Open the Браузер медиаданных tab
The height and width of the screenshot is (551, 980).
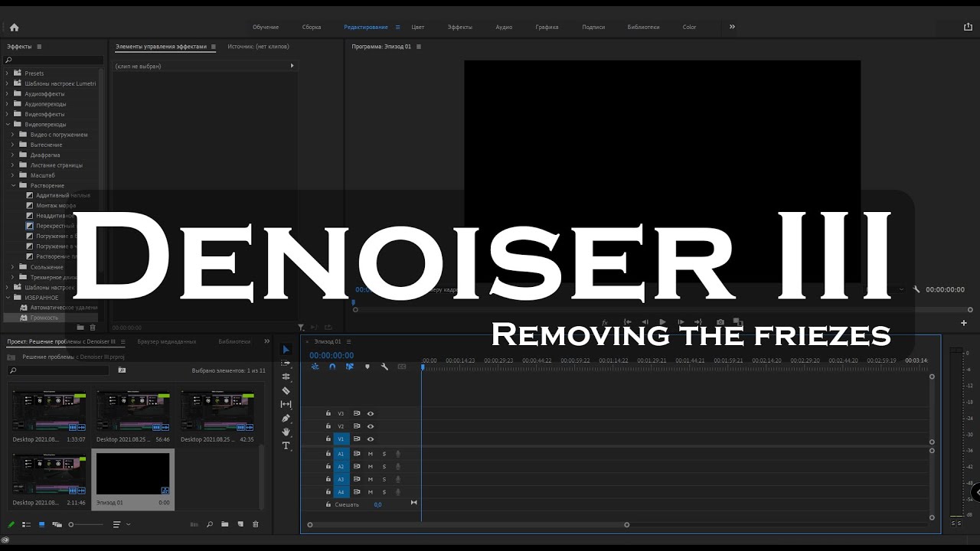[167, 341]
